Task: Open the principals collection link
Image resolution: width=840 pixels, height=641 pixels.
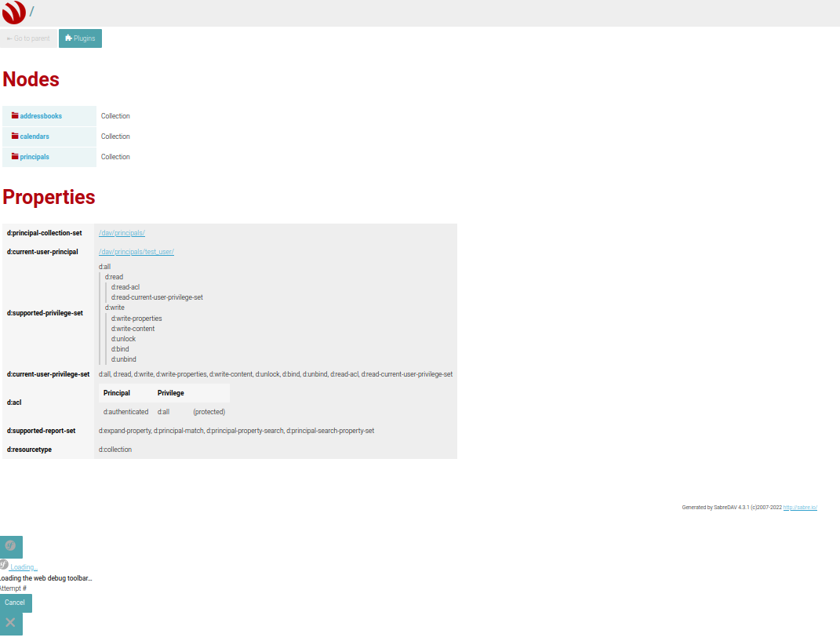Action: (35, 157)
